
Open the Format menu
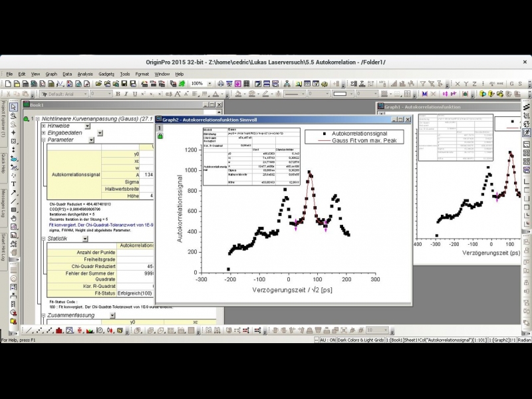[x=142, y=74]
